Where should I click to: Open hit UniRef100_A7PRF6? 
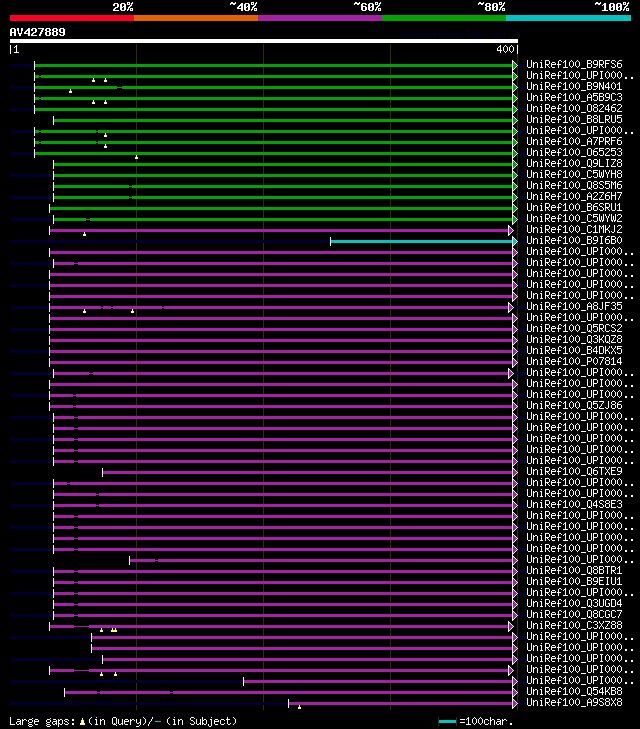(x=574, y=141)
